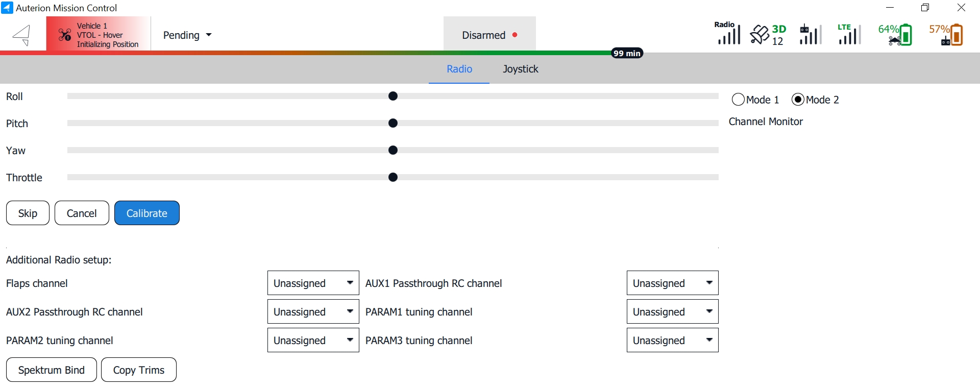
Task: Click the 57% remote controller battery icon
Action: point(947,35)
